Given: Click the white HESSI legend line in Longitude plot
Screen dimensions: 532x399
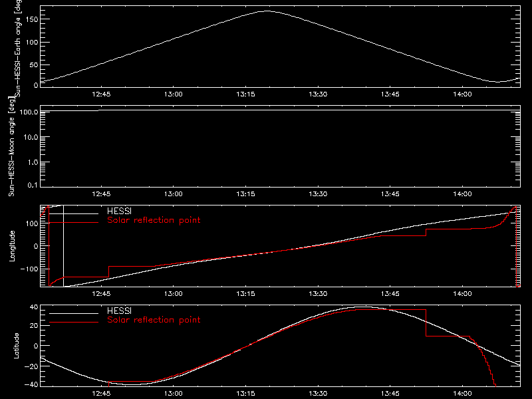Looking at the screenshot, I should 74,213.
